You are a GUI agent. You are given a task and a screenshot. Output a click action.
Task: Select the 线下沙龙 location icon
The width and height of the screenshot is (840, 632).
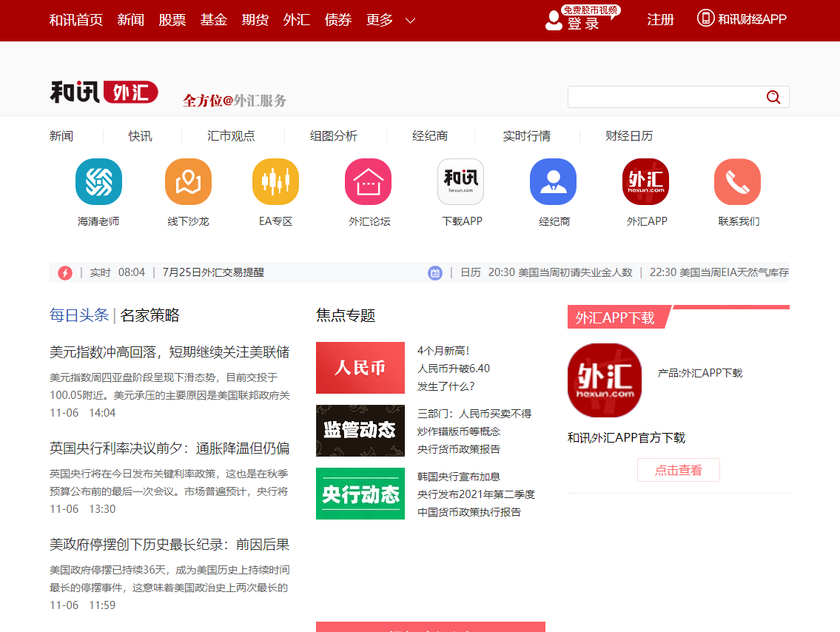pyautogui.click(x=189, y=181)
